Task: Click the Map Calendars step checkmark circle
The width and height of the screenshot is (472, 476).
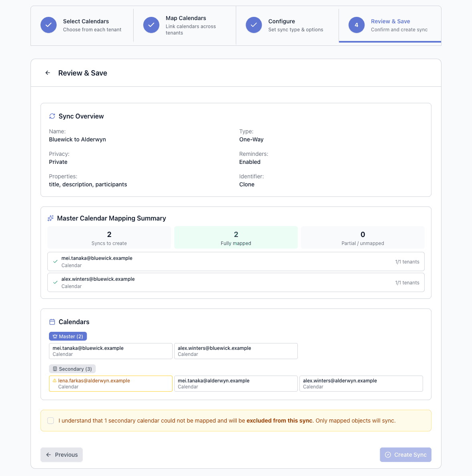Action: click(151, 25)
